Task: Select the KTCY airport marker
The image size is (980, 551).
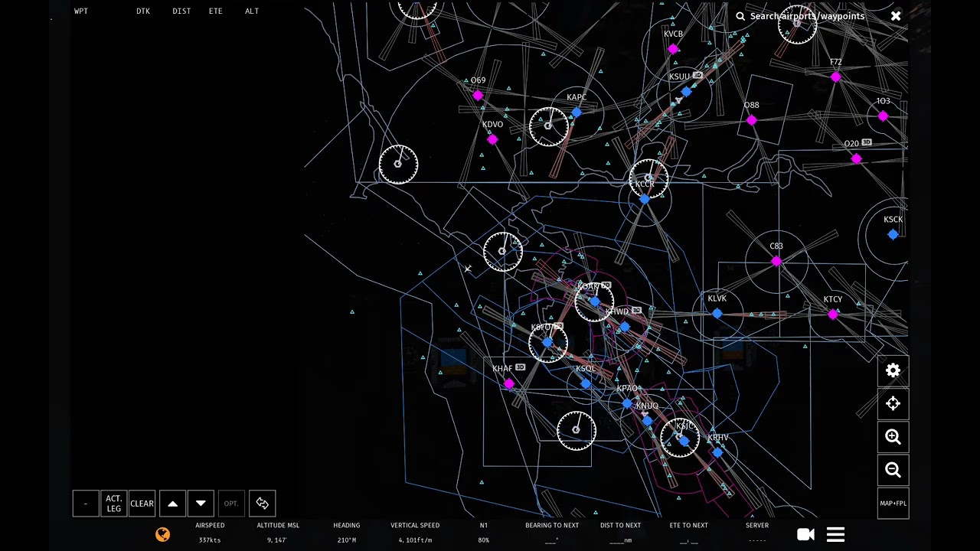Action: click(x=833, y=315)
